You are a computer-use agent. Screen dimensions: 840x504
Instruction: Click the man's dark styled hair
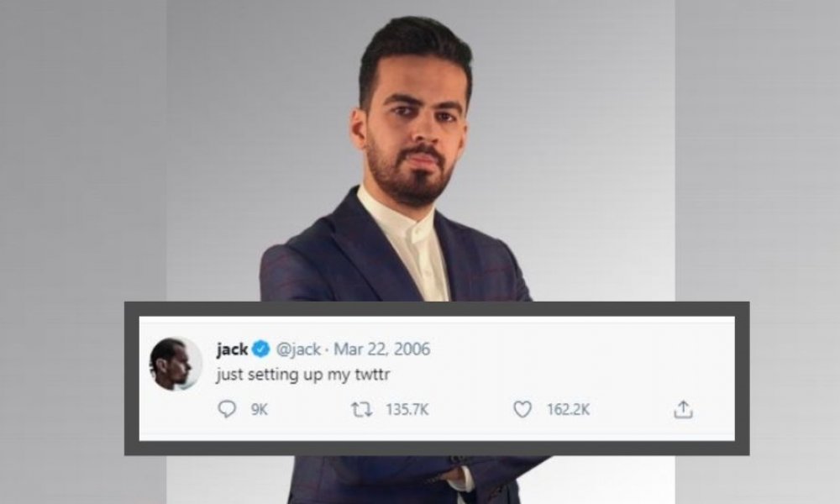click(x=415, y=51)
